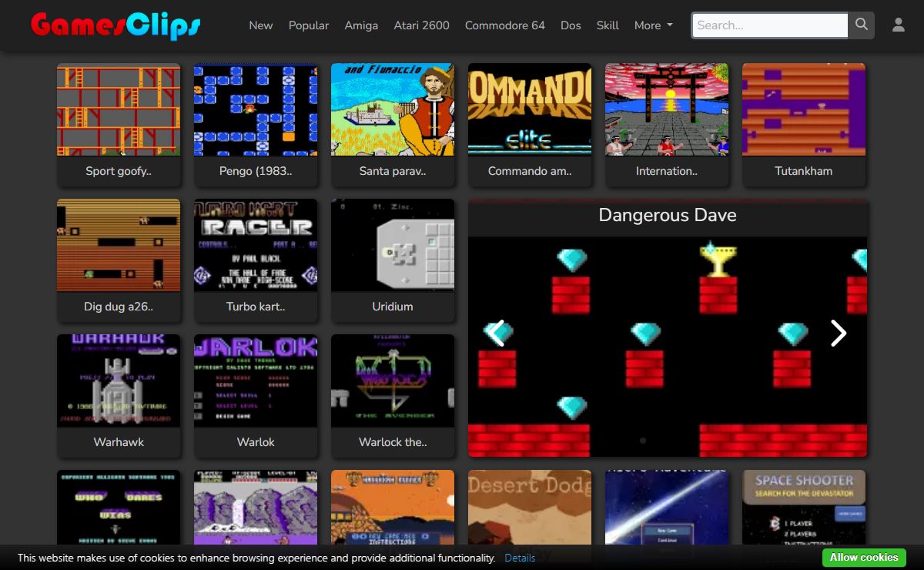Select the Commodore 64 category
This screenshot has width=924, height=570.
[505, 25]
